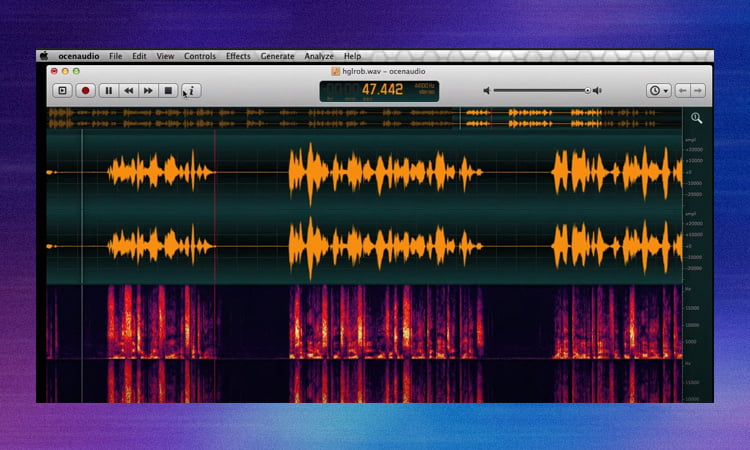Click the Rewind button
The height and width of the screenshot is (450, 750).
pos(129,90)
